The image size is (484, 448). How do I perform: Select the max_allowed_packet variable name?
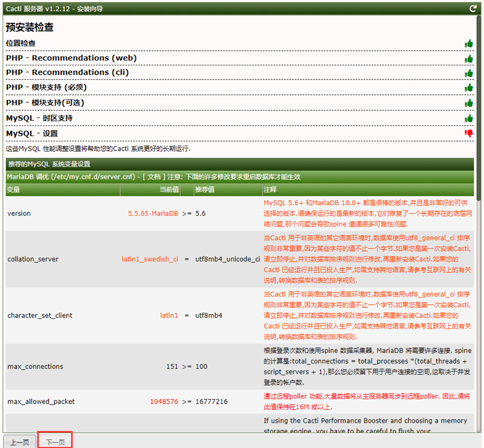point(41,402)
